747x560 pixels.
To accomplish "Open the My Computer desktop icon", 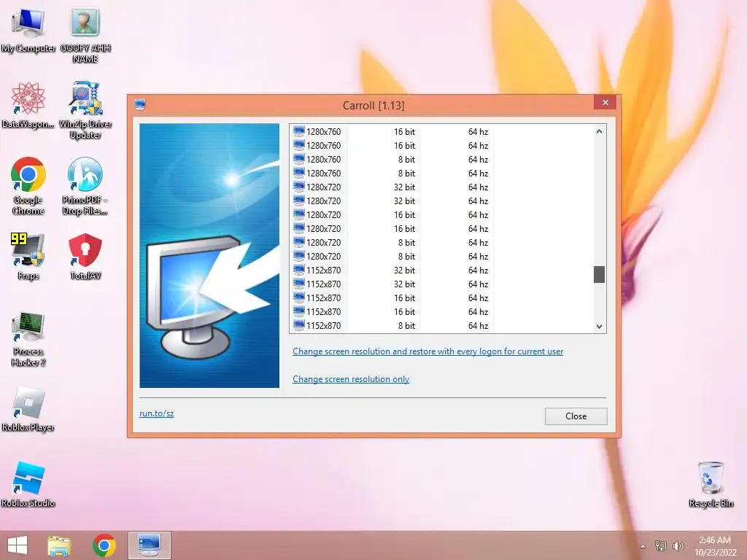I will point(28,29).
